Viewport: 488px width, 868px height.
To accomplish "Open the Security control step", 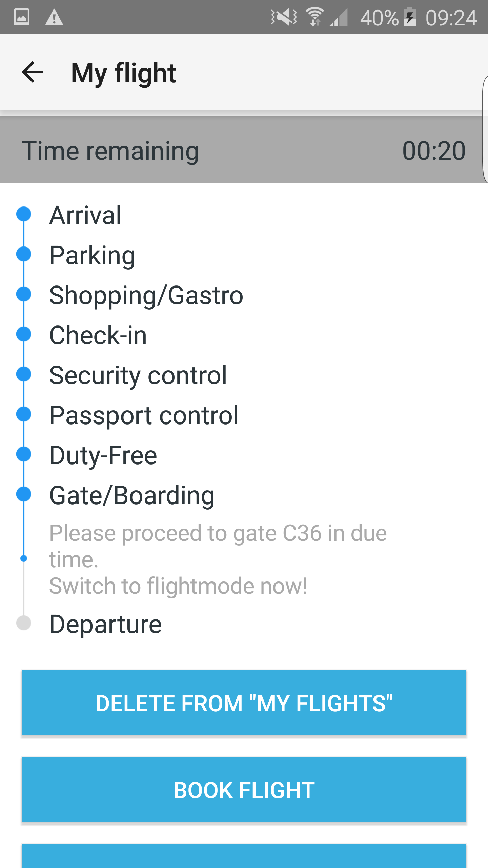I will 138,375.
